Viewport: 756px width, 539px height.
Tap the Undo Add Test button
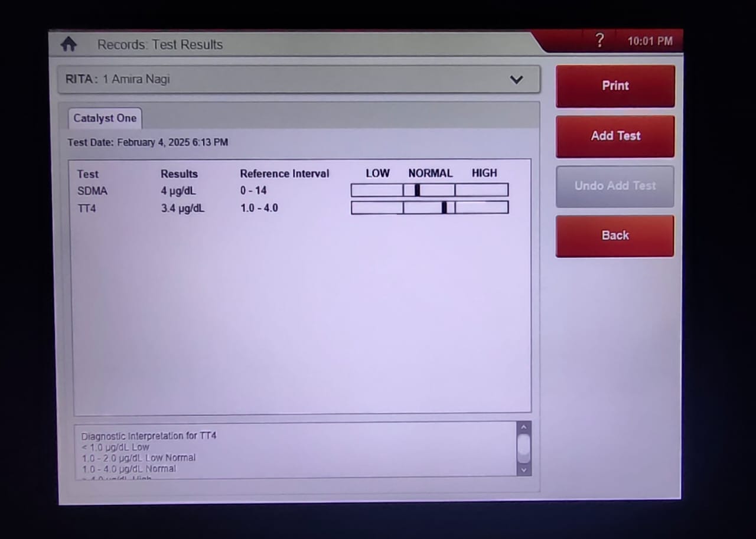click(x=615, y=186)
